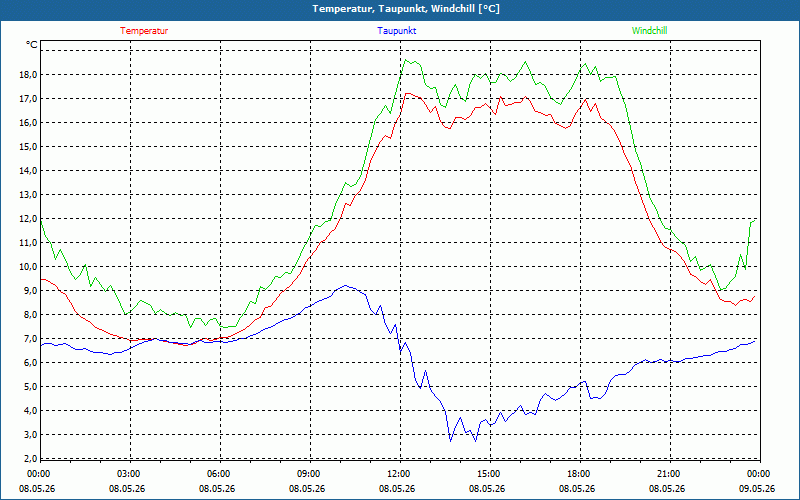
Task: Click the '09.05.26' date label
Action: coord(757,488)
